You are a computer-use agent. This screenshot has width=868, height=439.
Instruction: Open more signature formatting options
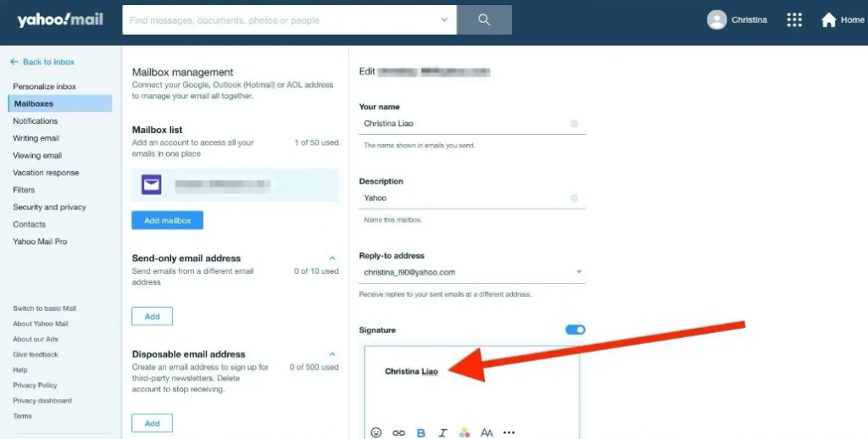[x=509, y=432]
